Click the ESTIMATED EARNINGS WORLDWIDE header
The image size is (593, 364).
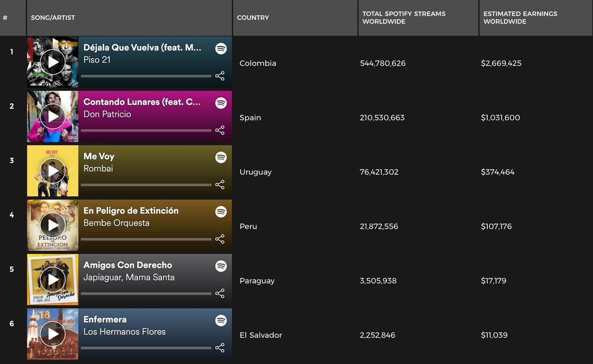[x=521, y=18]
